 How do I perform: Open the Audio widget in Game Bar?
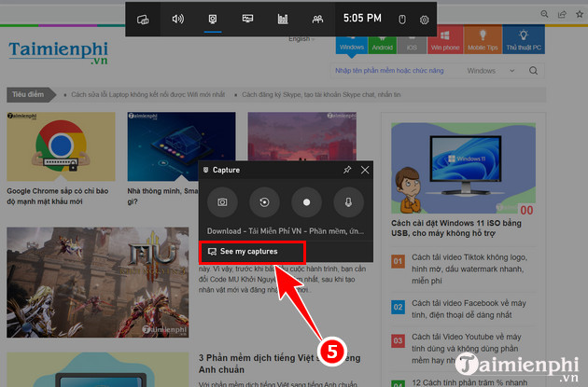coord(177,19)
